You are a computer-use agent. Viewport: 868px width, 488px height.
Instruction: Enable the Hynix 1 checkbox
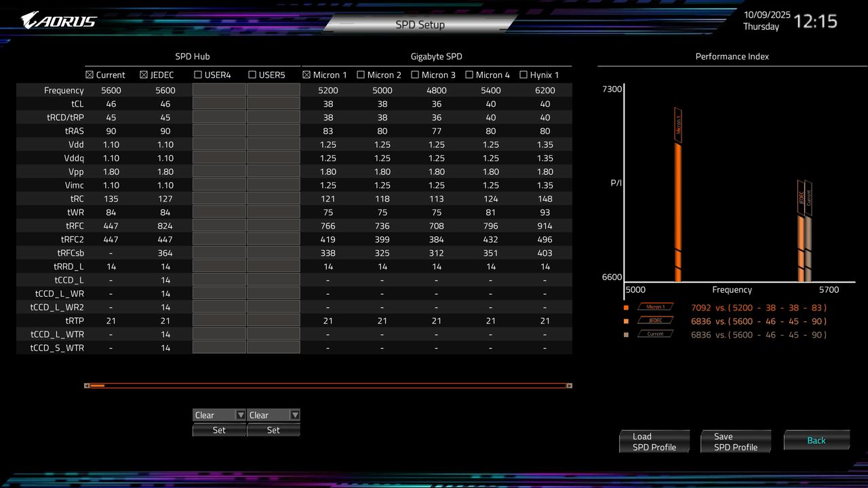click(x=523, y=75)
